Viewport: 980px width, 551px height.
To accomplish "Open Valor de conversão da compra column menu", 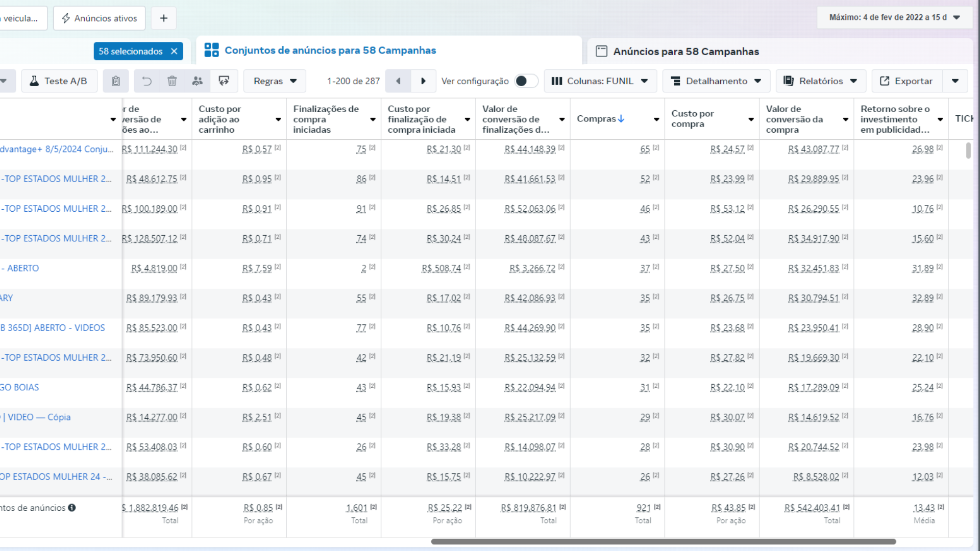I will click(x=846, y=119).
